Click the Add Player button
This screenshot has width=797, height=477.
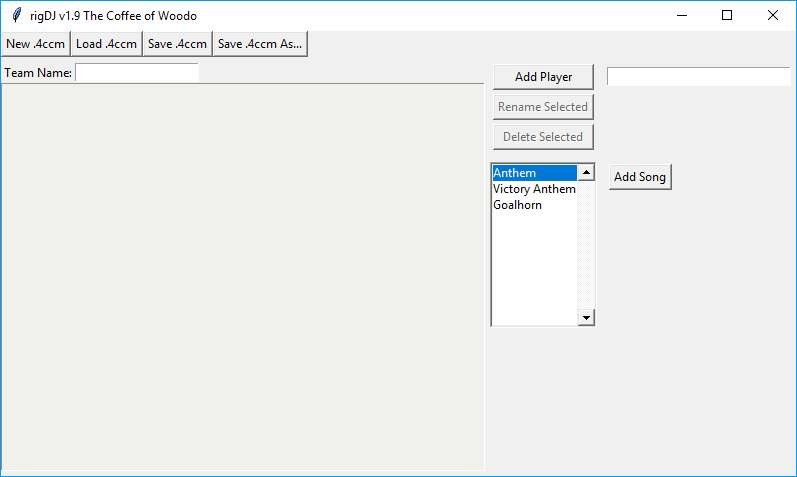coord(543,77)
